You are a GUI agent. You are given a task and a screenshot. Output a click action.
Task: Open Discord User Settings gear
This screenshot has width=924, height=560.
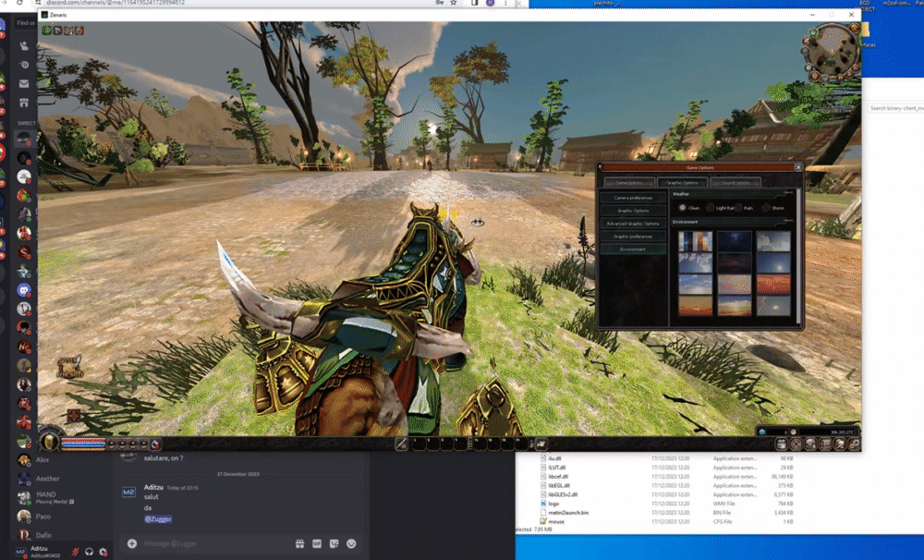click(103, 552)
